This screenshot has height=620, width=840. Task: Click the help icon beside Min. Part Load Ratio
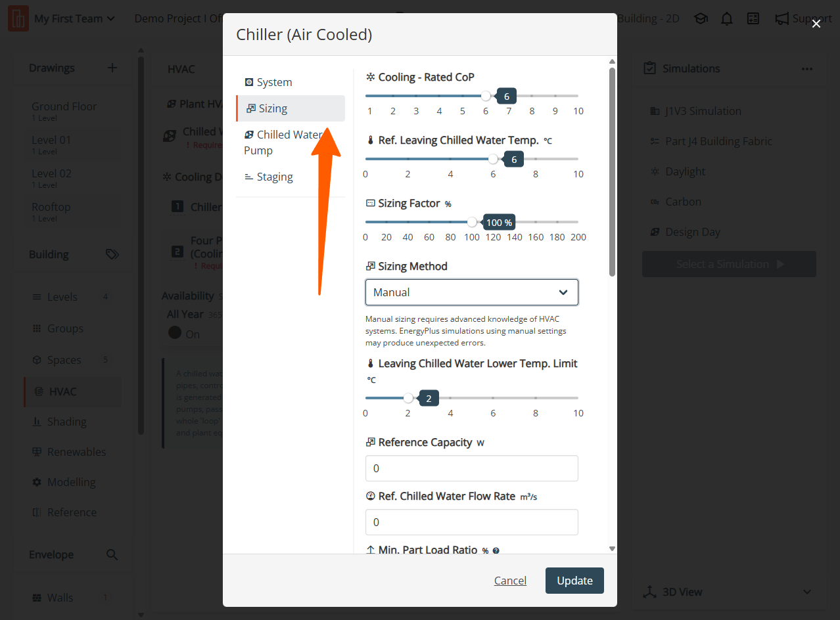pyautogui.click(x=496, y=551)
